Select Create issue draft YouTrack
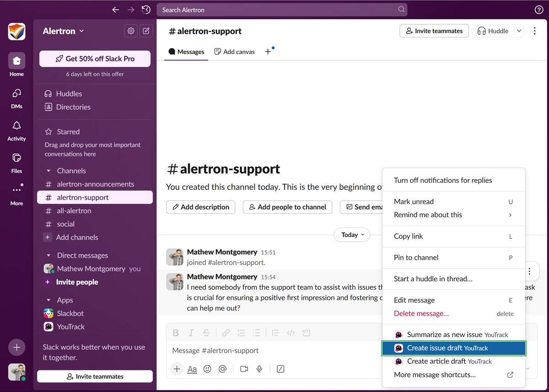Viewport: 549px width, 392px height. pyautogui.click(x=453, y=348)
